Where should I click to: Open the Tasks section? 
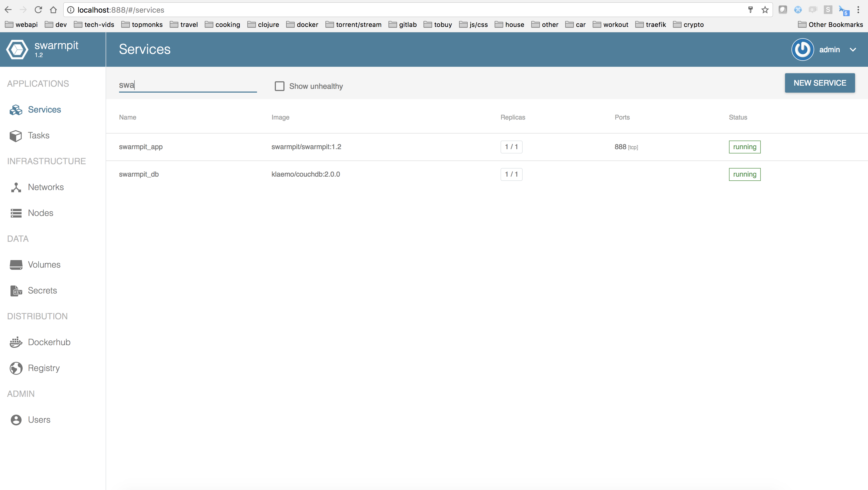point(16,135)
